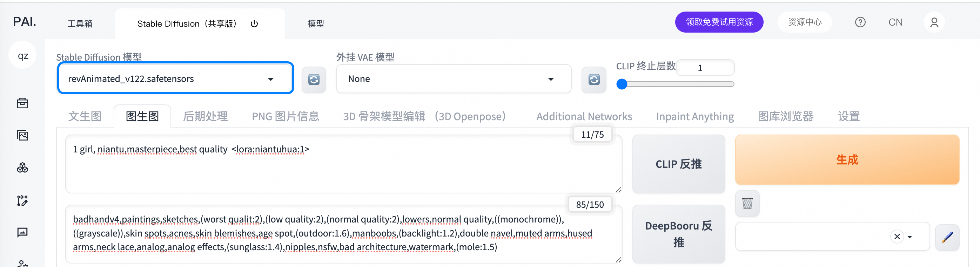Switch to the 文生图 tab
Screen dimensions: 980x267
[85, 116]
